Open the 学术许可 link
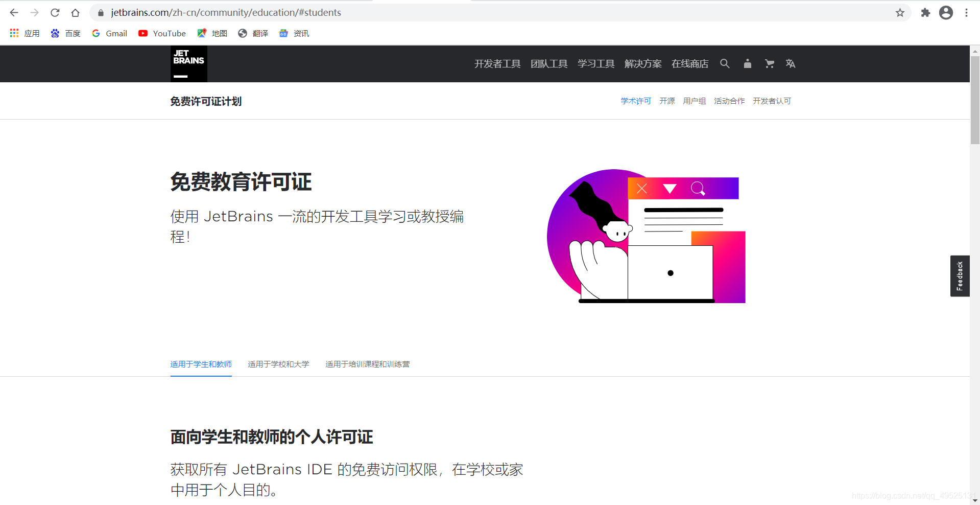This screenshot has width=980, height=505. (x=635, y=101)
